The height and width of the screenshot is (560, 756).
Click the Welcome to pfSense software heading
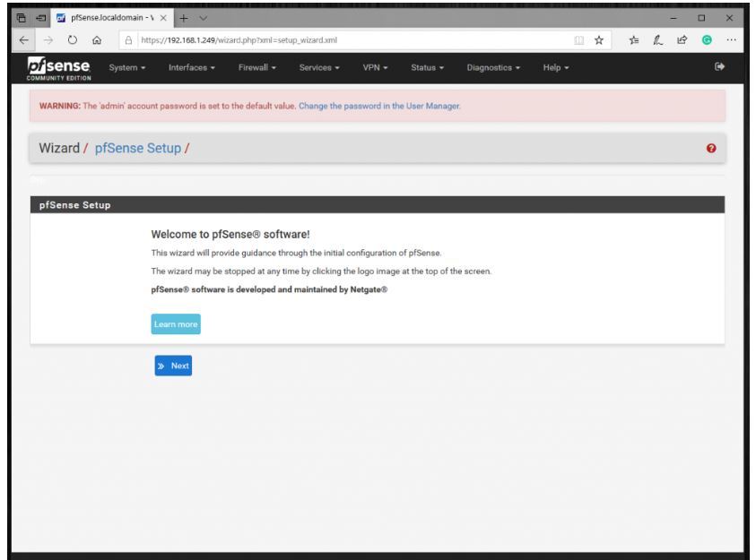coord(230,235)
